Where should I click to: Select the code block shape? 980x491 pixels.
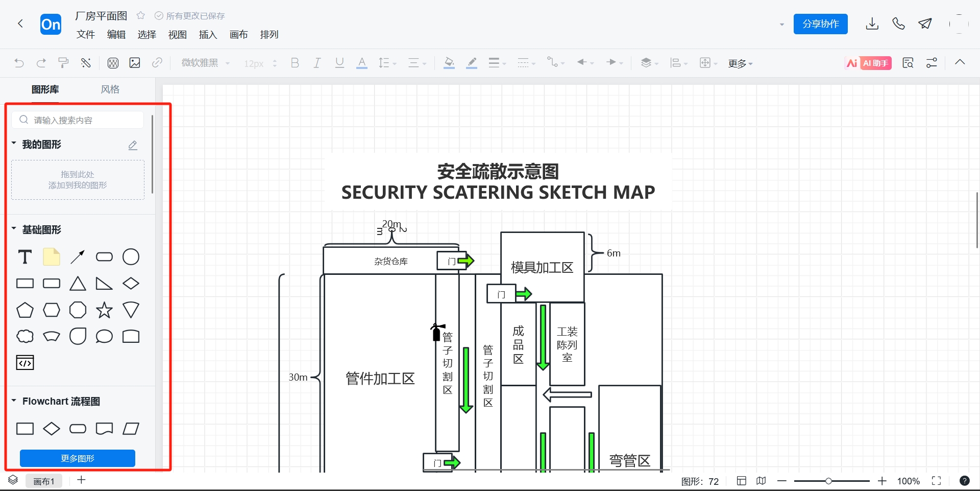coord(25,363)
